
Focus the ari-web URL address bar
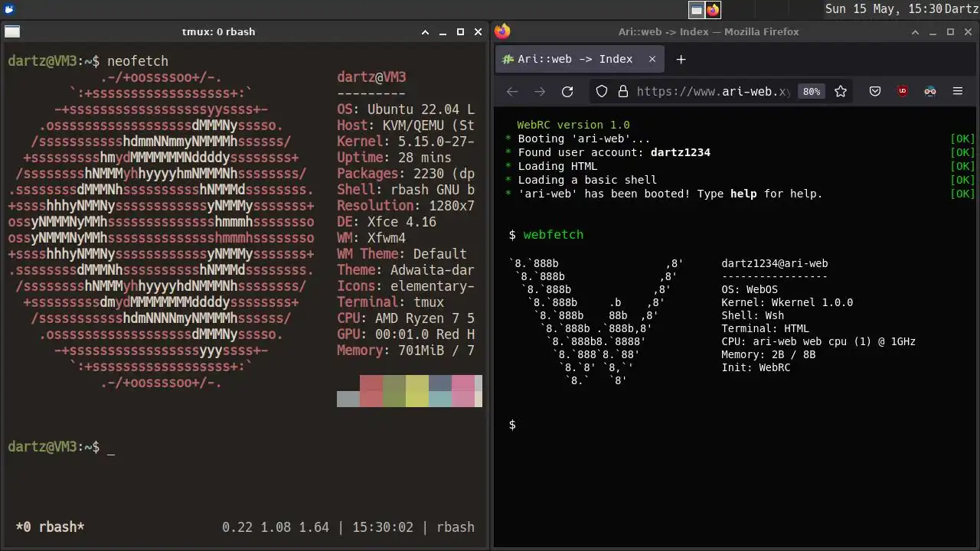(x=712, y=91)
